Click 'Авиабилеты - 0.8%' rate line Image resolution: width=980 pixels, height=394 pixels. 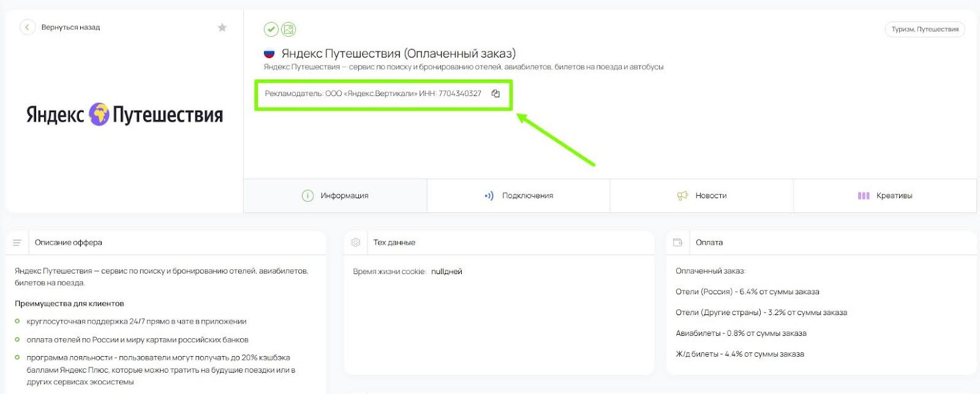(741, 333)
